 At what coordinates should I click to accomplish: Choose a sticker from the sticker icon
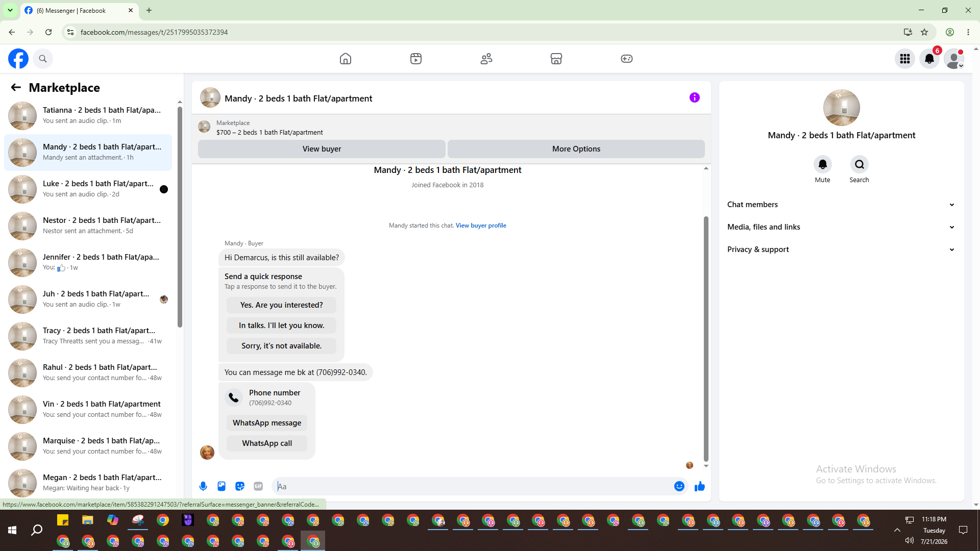point(240,486)
